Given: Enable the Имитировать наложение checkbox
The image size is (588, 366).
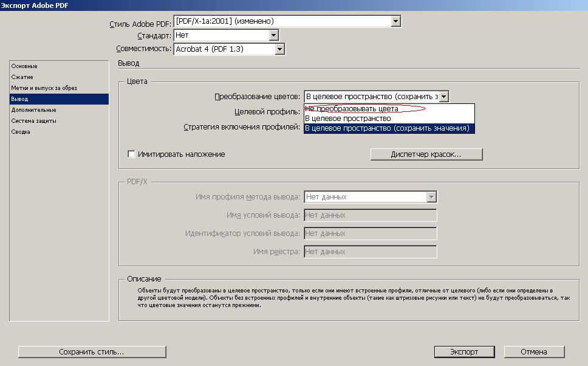Looking at the screenshot, I should [x=131, y=154].
